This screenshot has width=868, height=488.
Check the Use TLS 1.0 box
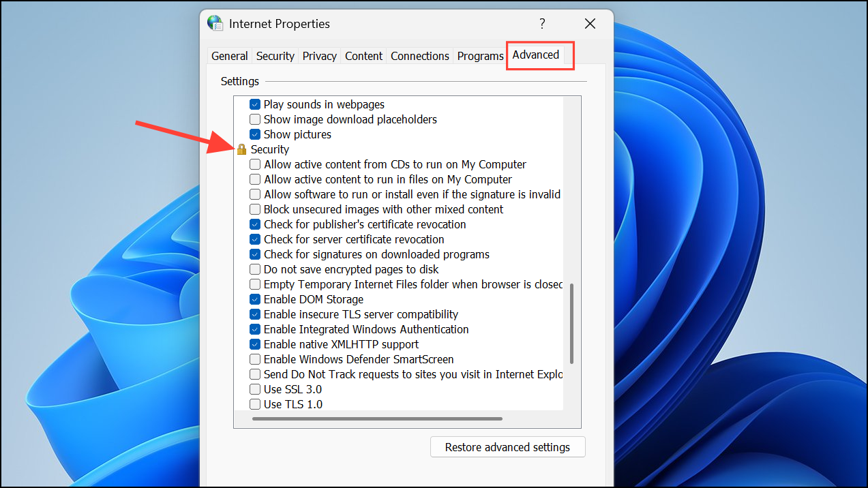pyautogui.click(x=255, y=404)
